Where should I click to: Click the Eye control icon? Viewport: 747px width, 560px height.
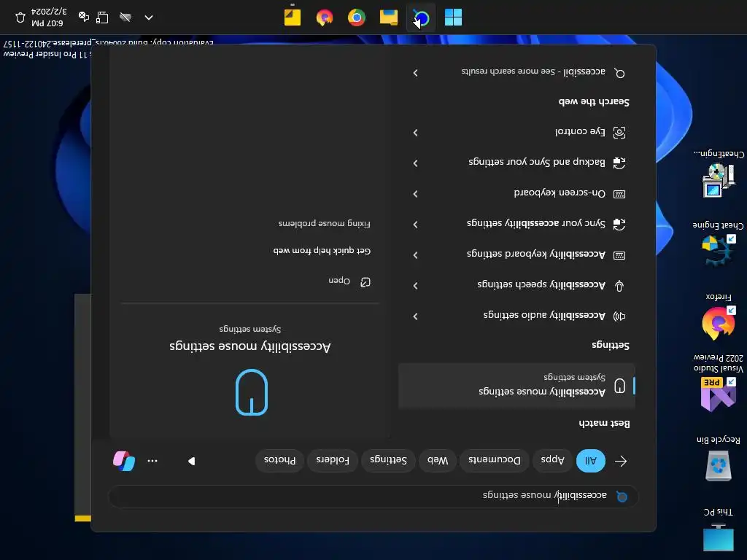pos(619,133)
